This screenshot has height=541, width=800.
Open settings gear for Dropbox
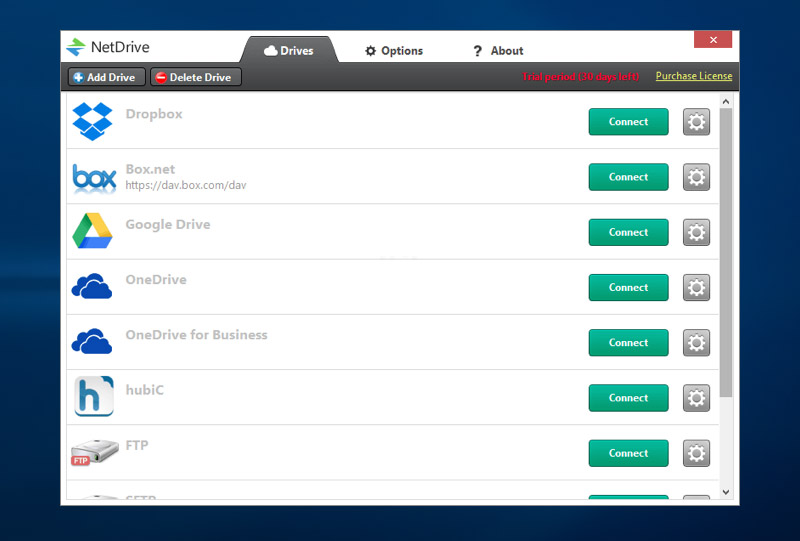[696, 121]
